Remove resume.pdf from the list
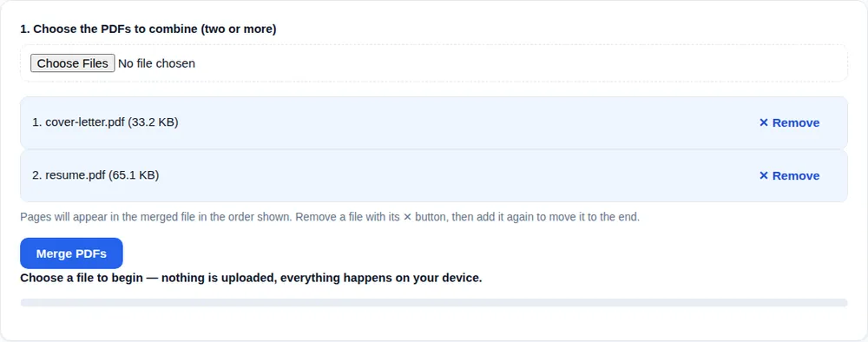 click(x=789, y=176)
